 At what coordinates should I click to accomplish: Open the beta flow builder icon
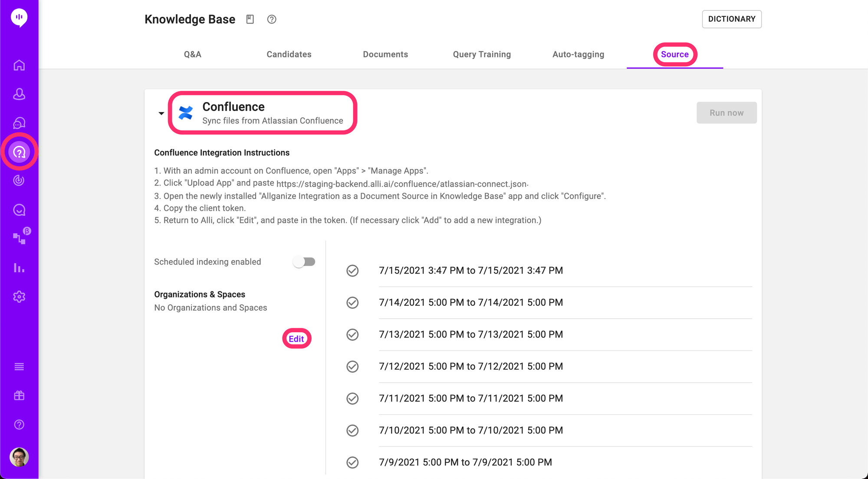point(19,238)
